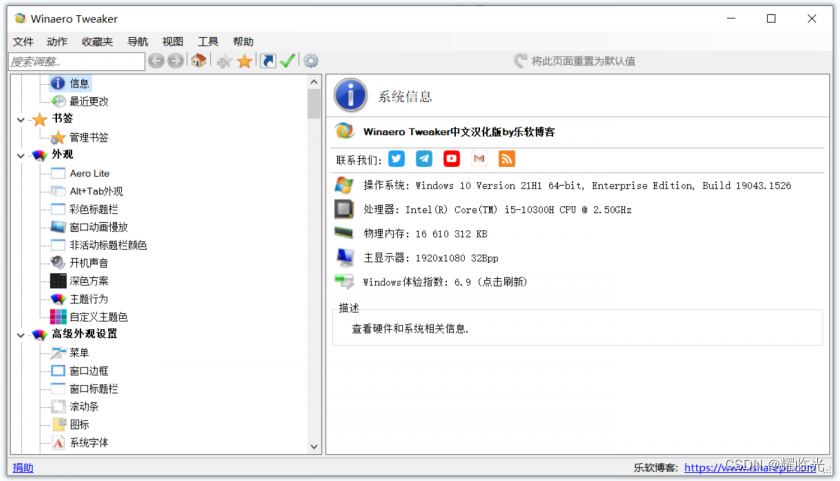Collapse the 书签 tree group

point(21,119)
